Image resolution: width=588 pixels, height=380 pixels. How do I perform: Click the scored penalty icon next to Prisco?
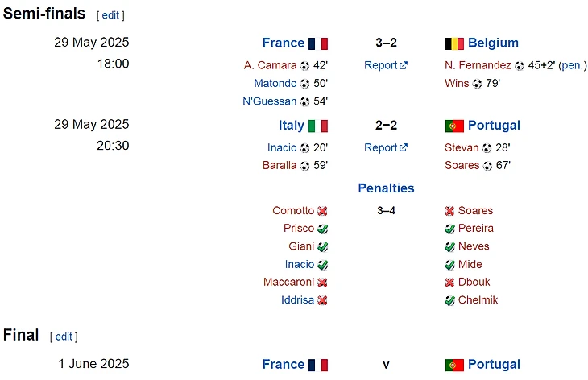pos(322,229)
